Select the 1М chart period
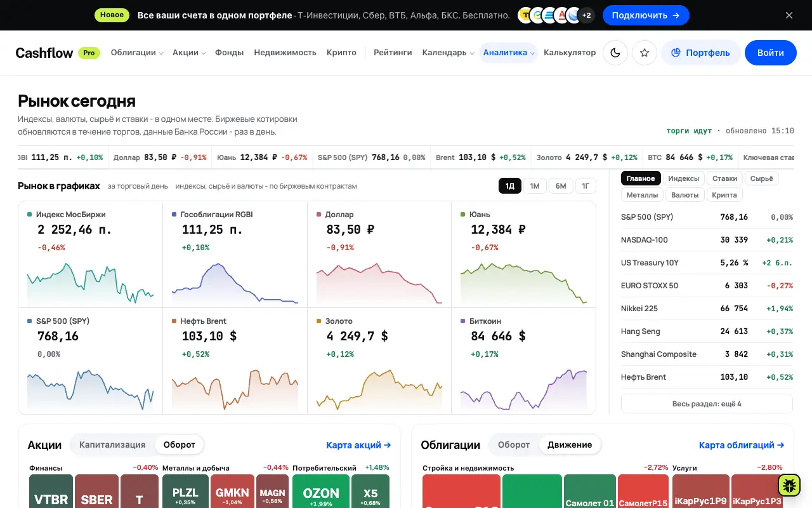Screen dimensions: 812x508 point(535,186)
